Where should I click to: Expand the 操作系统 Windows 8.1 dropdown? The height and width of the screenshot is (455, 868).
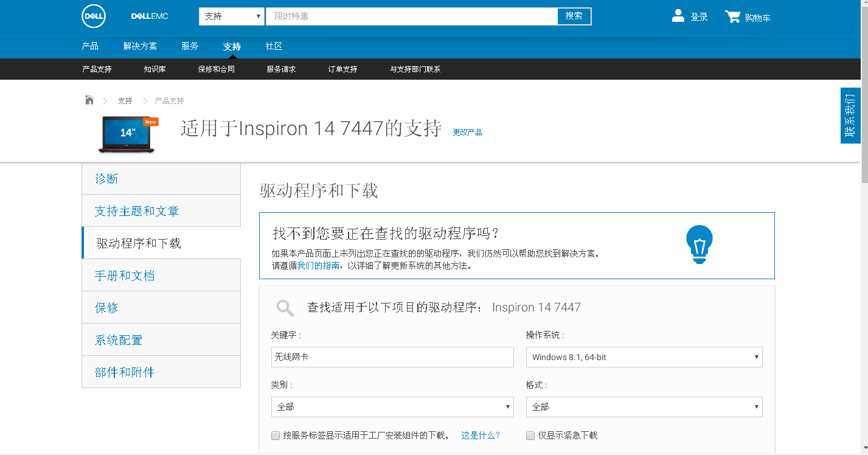coord(644,357)
